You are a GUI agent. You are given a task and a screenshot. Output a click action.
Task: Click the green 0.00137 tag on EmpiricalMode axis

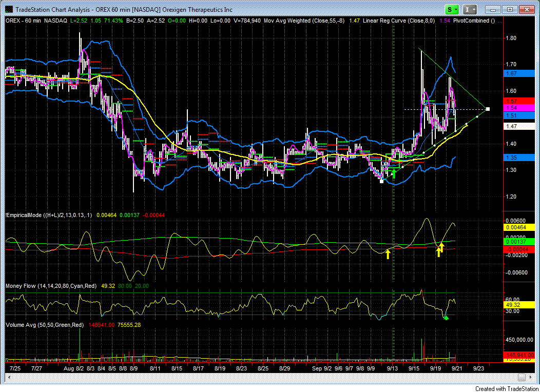coord(518,242)
